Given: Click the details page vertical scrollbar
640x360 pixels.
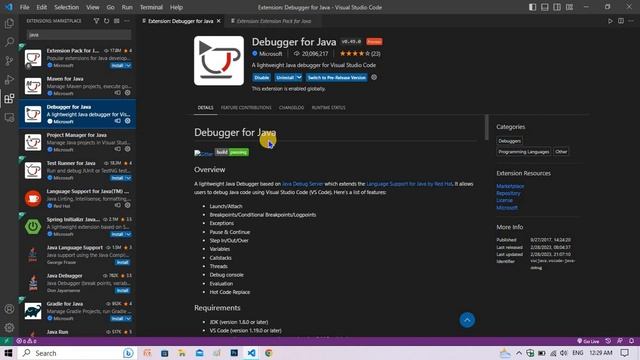Looking at the screenshot, I should click(487, 127).
